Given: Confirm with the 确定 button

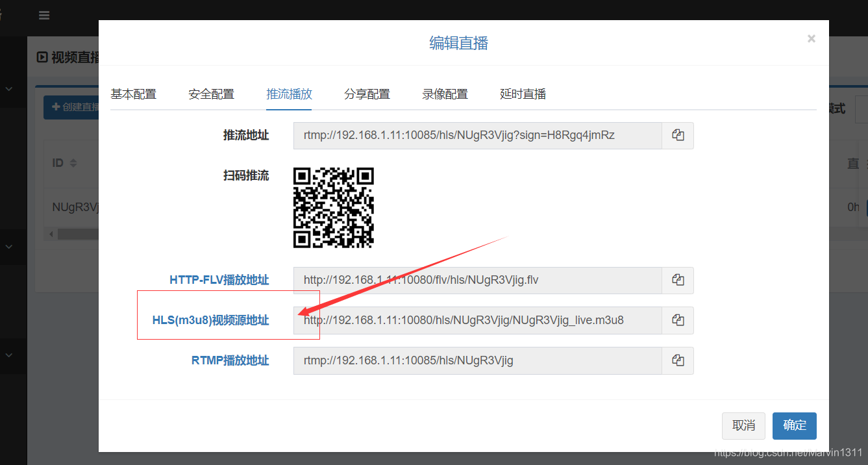Looking at the screenshot, I should (x=795, y=426).
